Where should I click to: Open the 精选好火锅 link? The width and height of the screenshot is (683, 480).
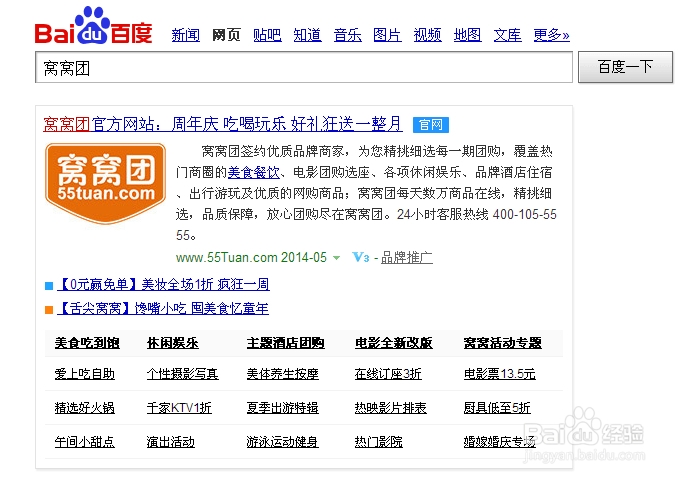coord(85,408)
